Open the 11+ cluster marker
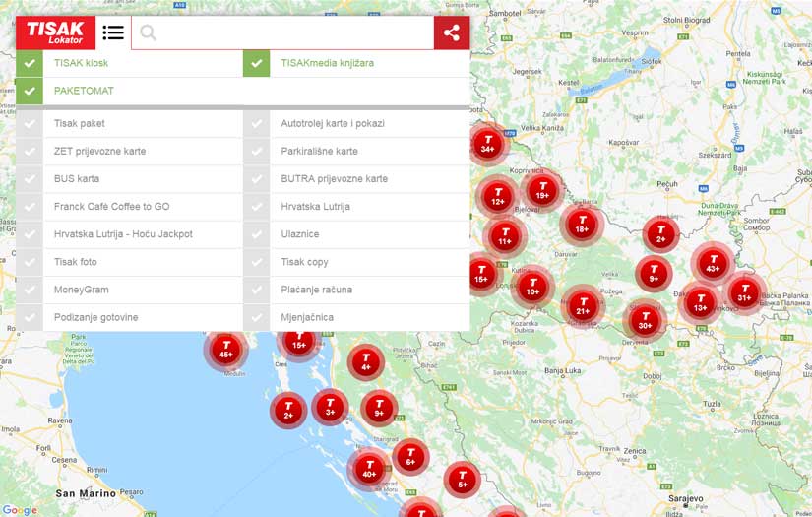The width and height of the screenshot is (812, 517). pos(505,236)
